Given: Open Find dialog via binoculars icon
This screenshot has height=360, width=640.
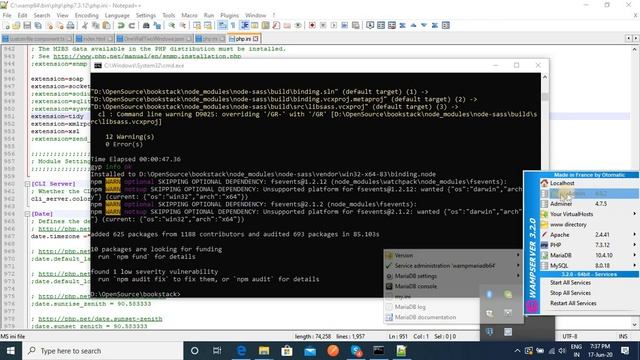Looking at the screenshot, I should (146, 25).
